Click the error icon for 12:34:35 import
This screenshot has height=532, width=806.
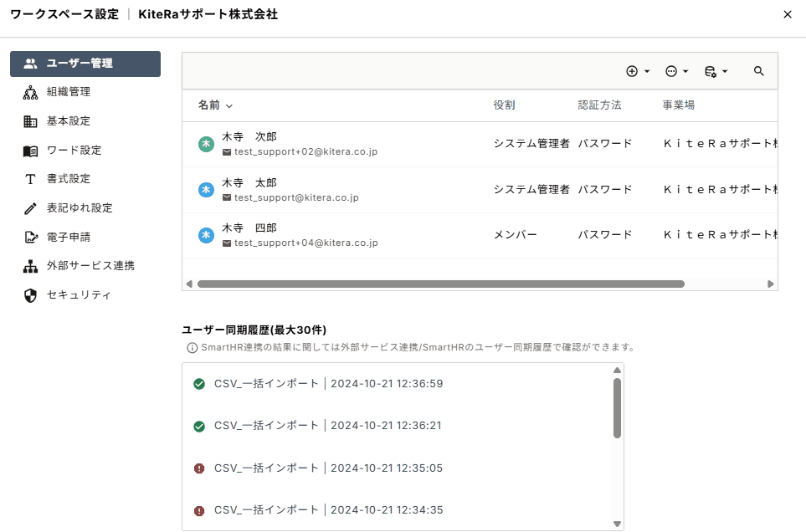pyautogui.click(x=199, y=511)
